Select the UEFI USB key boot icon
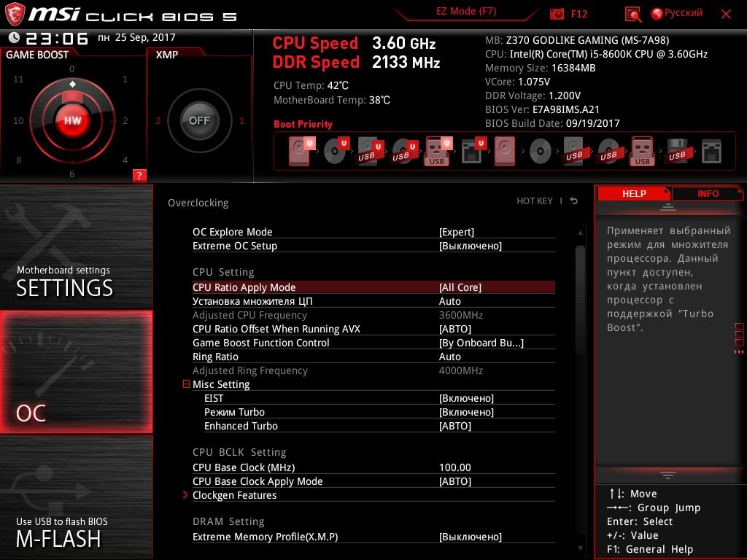The image size is (747, 560). [x=438, y=151]
